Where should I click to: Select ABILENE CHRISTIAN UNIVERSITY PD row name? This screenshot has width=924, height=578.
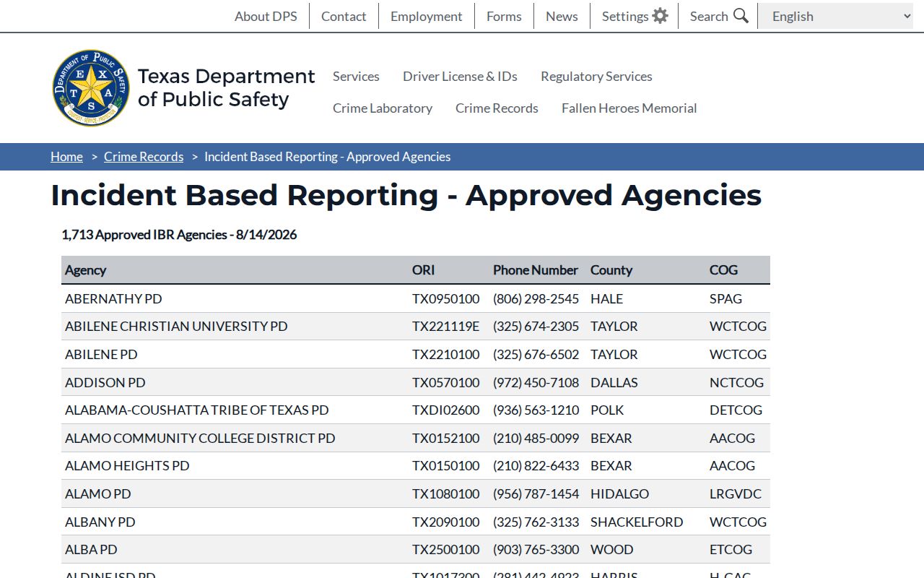pyautogui.click(x=176, y=326)
